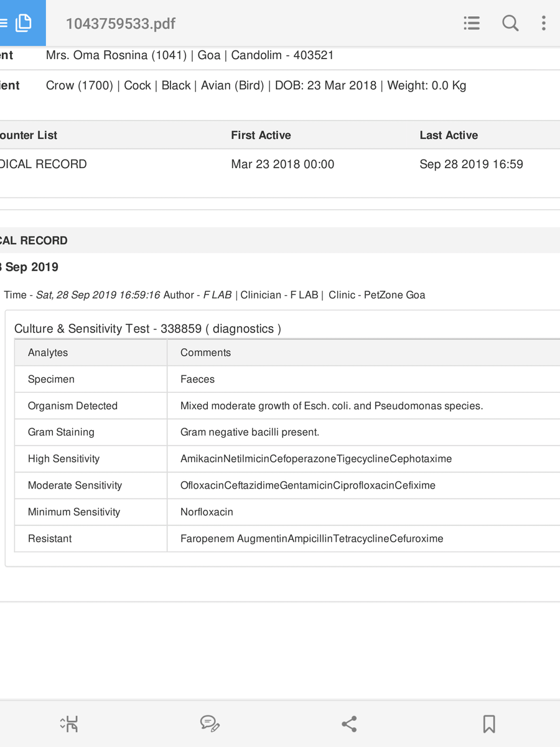Viewport: 560px width, 747px height.
Task: Open the three-dot overflow menu
Action: click(x=543, y=23)
